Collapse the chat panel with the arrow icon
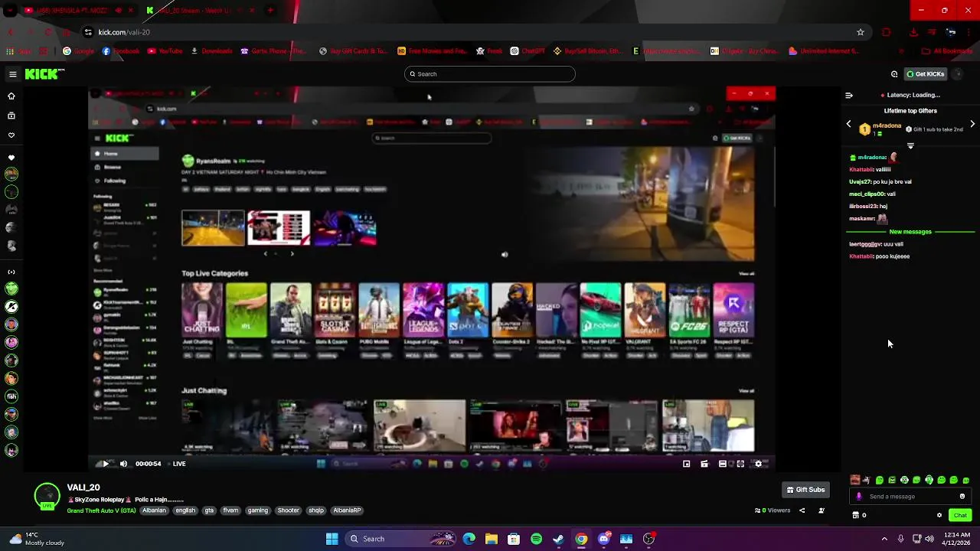Screen dimensions: 980x551 (x=849, y=96)
